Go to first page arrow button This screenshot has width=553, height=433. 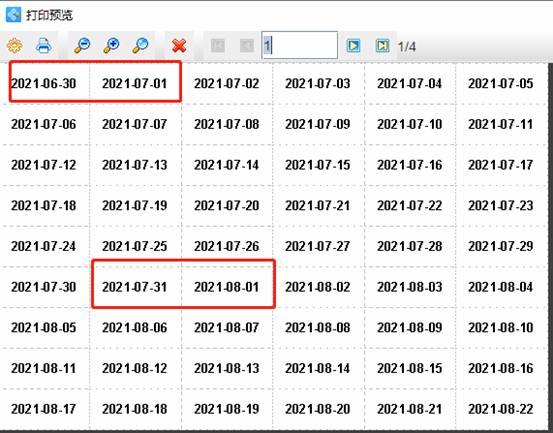218,45
